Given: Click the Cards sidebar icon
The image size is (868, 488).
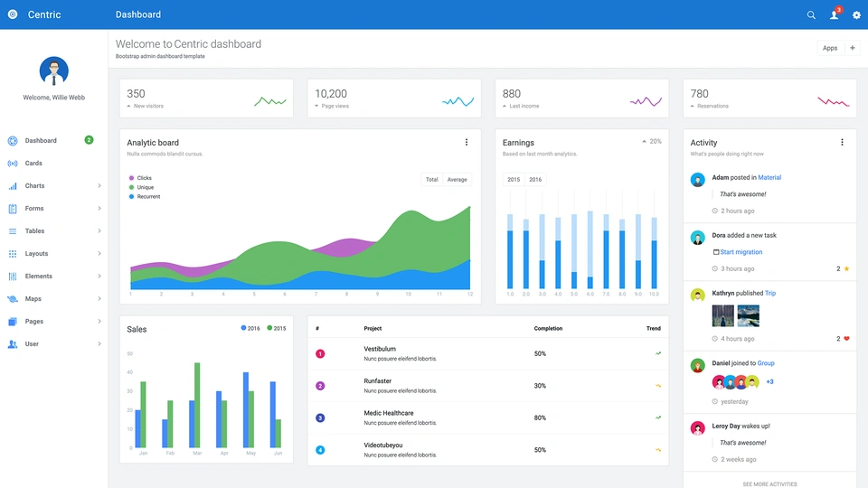Looking at the screenshot, I should click(x=13, y=164).
